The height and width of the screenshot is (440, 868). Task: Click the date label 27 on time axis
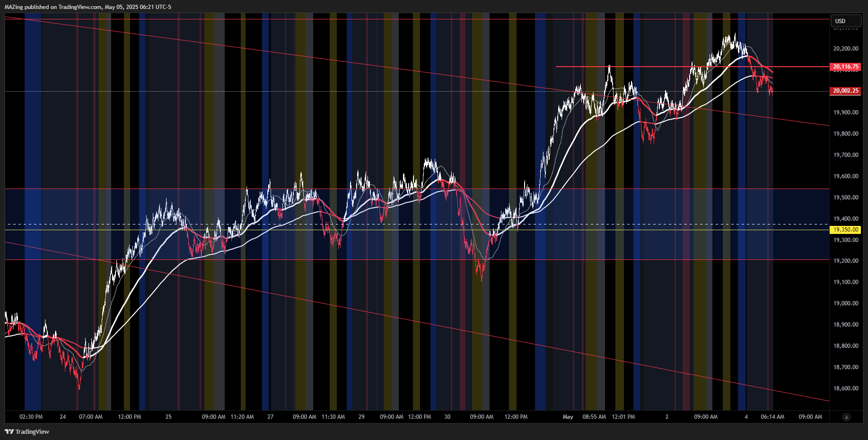271,417
